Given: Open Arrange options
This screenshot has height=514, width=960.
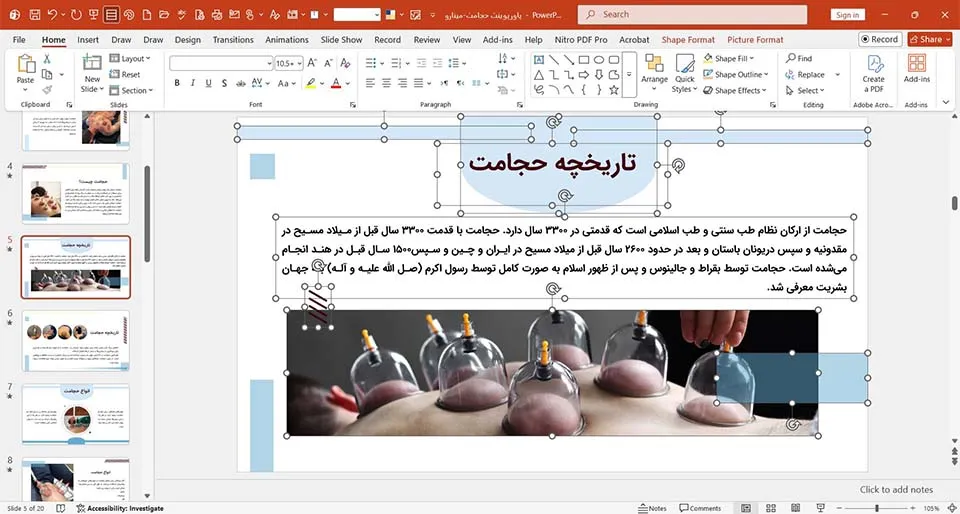Looking at the screenshot, I should (x=654, y=73).
